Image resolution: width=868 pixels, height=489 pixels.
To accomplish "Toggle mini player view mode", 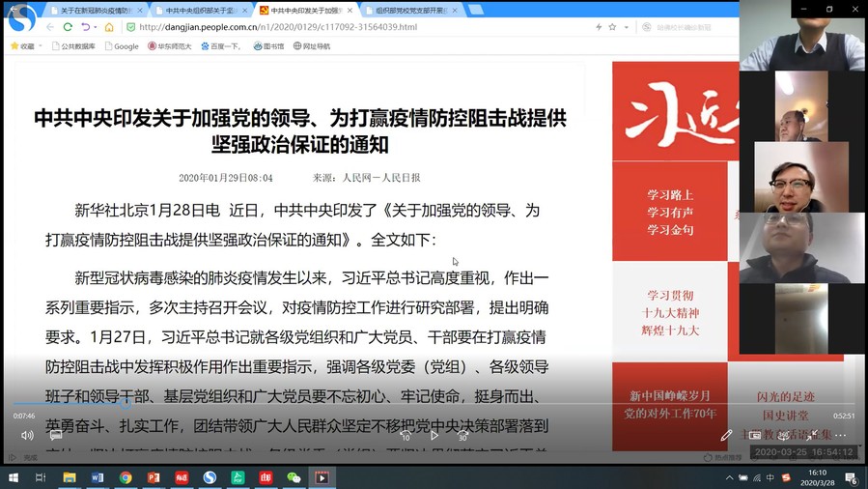I will coord(784,436).
